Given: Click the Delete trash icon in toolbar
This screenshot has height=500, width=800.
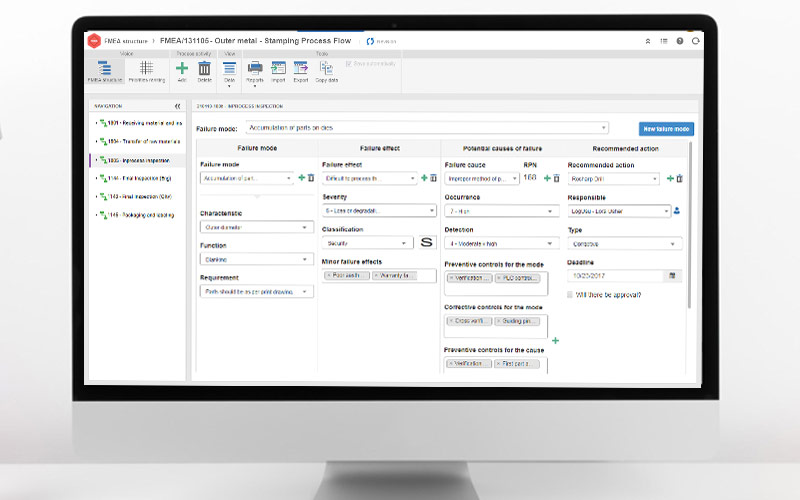Looking at the screenshot, I should (x=204, y=69).
